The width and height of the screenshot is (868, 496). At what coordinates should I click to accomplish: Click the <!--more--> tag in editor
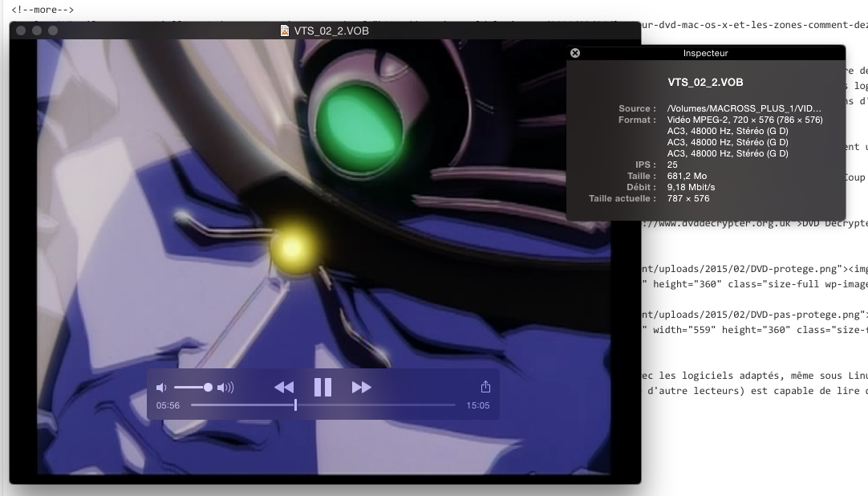pyautogui.click(x=43, y=10)
